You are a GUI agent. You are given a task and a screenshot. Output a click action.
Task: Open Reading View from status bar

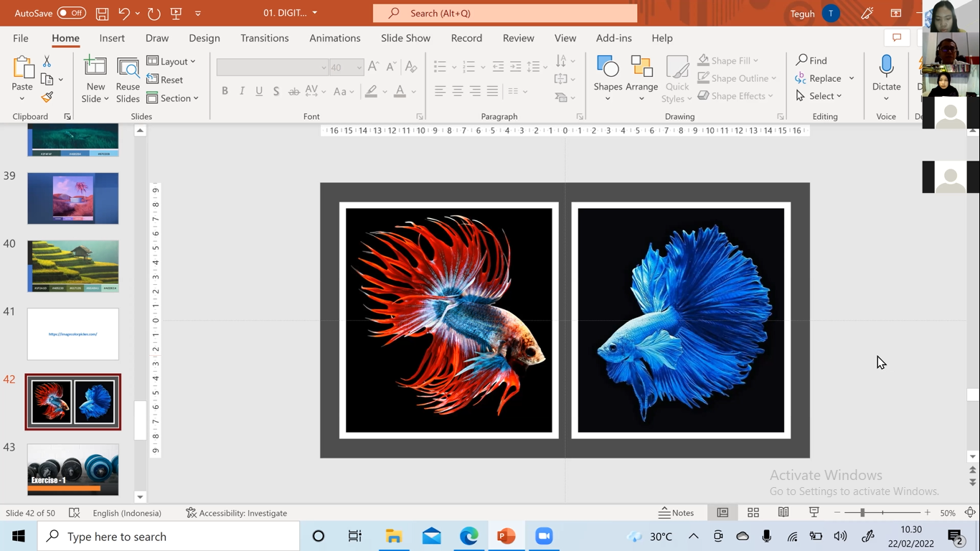pyautogui.click(x=783, y=512)
